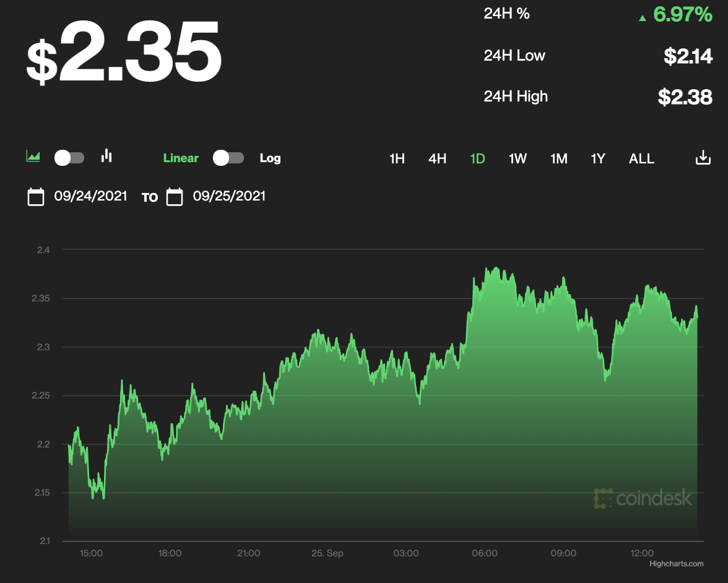Click the area chart icon

pyautogui.click(x=33, y=157)
